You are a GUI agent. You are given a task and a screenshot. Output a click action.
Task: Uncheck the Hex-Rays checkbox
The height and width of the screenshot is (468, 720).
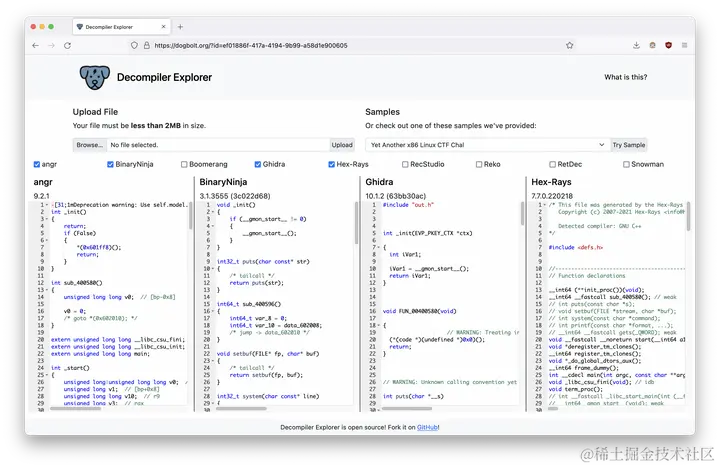pyautogui.click(x=332, y=164)
